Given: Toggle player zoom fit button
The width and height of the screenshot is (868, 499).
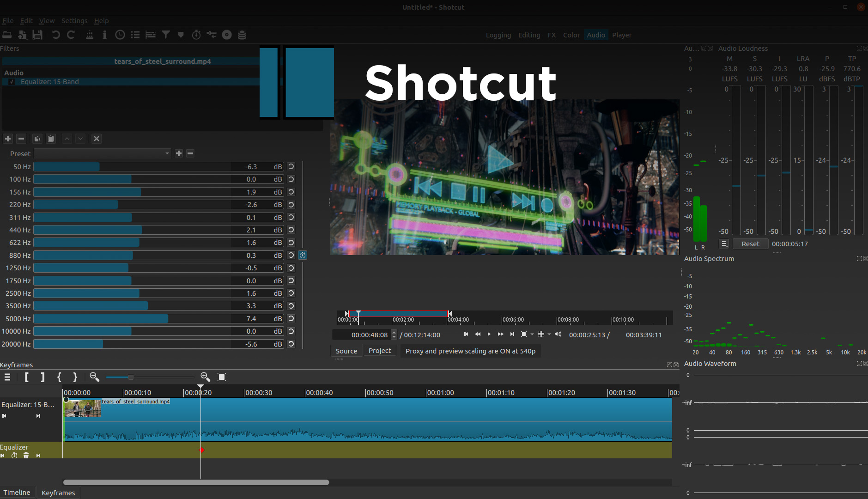Looking at the screenshot, I should (524, 334).
